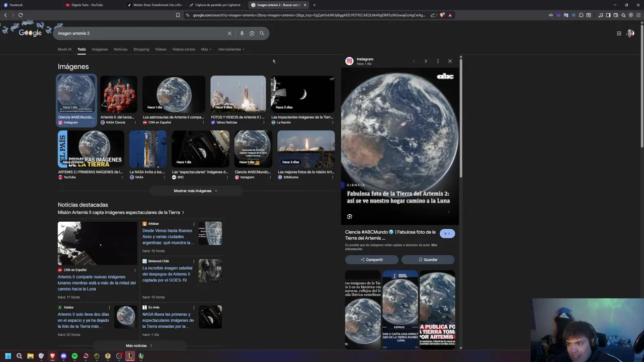Open 'La increíble imagen satelital' article
644x362 pixels.
(167, 274)
